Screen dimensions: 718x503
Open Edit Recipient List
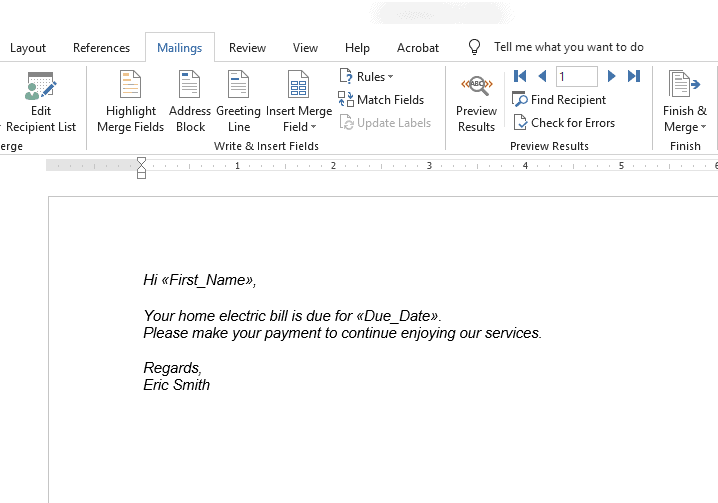(40, 102)
